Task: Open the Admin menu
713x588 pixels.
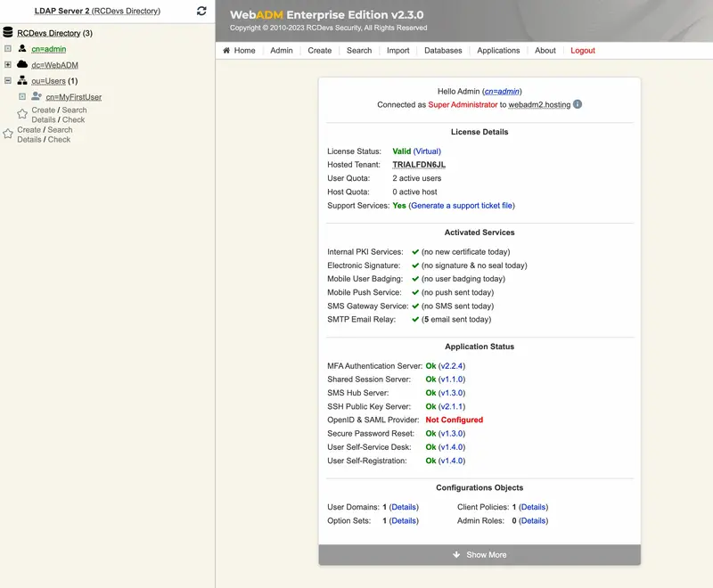Action: (282, 51)
